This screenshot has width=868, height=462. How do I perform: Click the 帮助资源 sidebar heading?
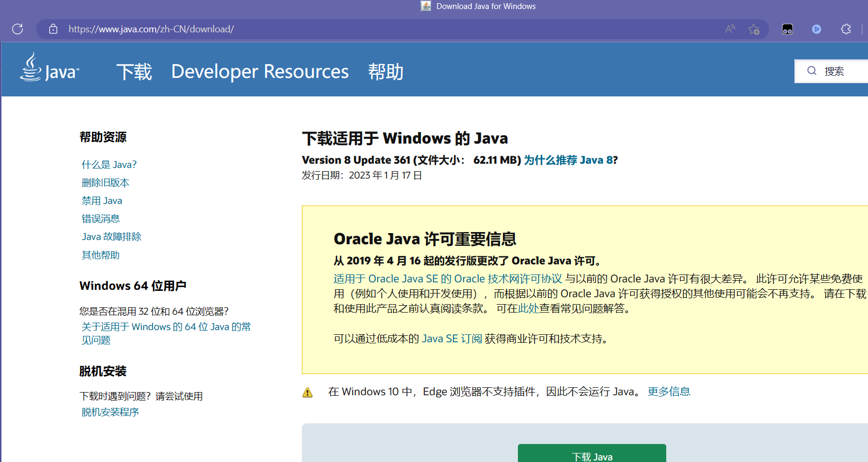[103, 137]
